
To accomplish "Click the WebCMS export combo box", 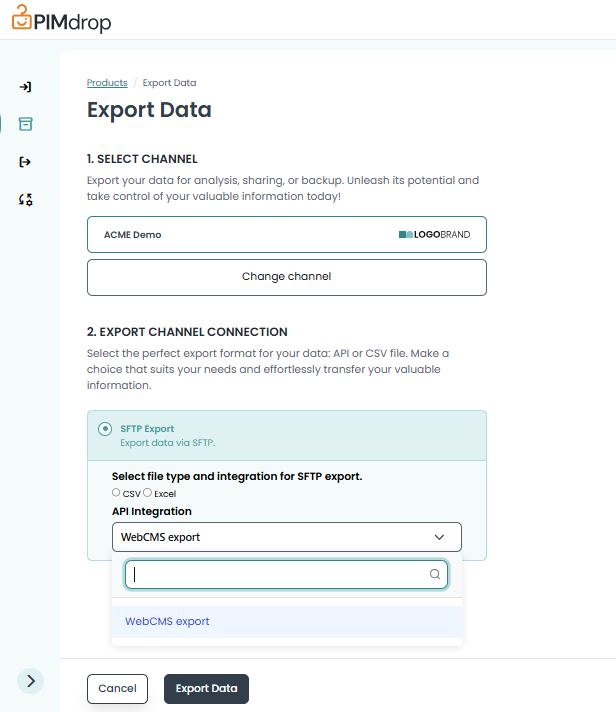I will click(x=270, y=537).
